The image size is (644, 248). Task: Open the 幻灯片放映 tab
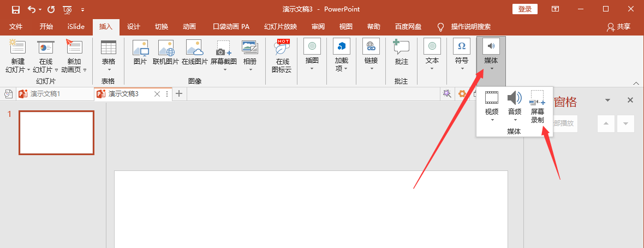281,27
